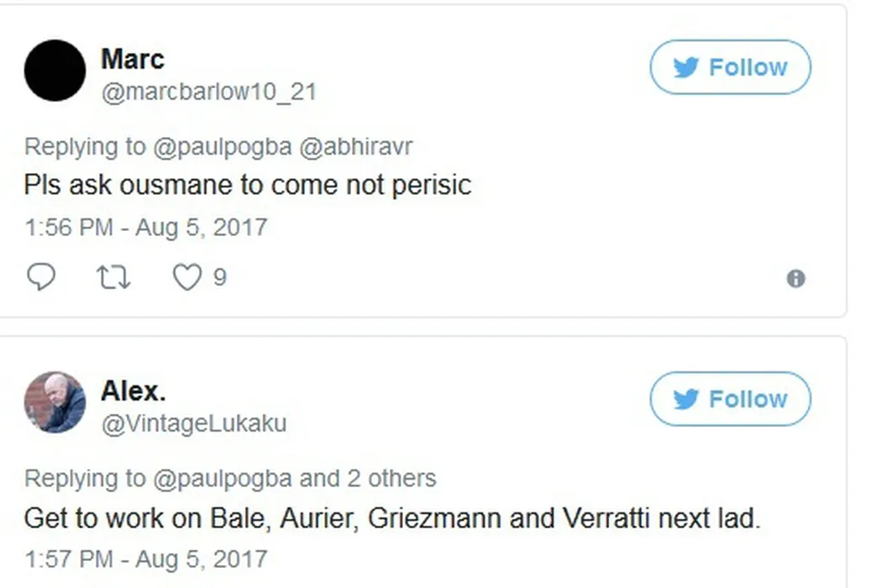Image resolution: width=882 pixels, height=588 pixels.
Task: Open the 1:57 PM - Aug 5, 2017 timestamp
Action: pos(145,559)
